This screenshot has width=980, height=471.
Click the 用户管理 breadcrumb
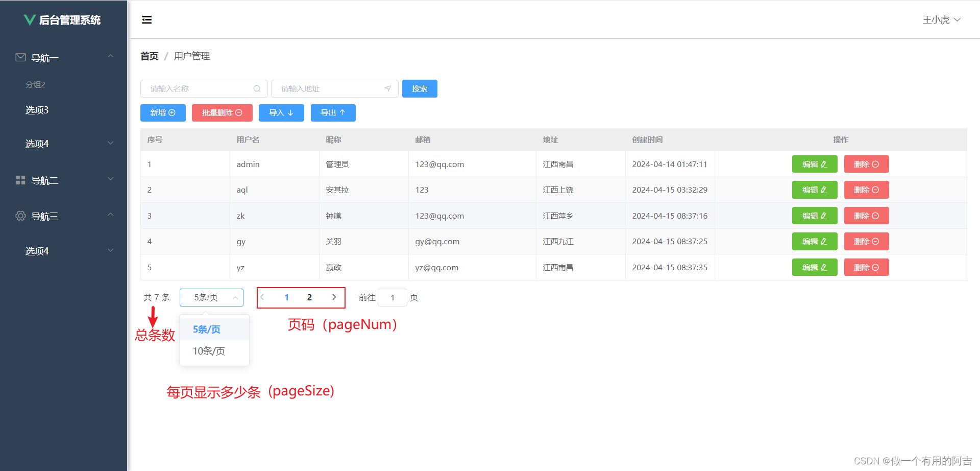pos(192,56)
